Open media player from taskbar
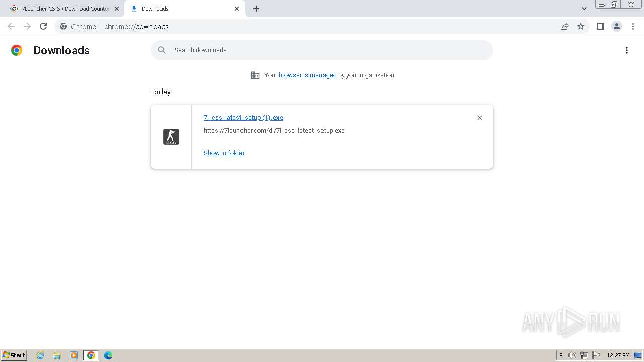This screenshot has height=362, width=644. (74, 355)
